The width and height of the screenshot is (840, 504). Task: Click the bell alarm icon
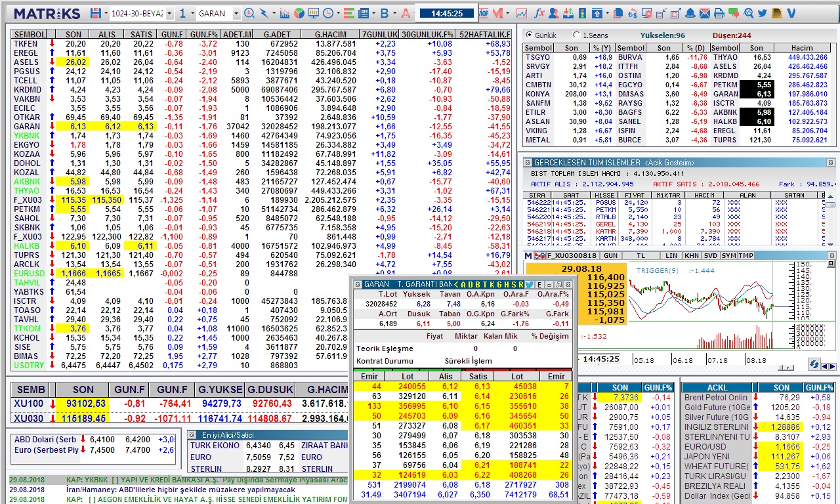(690, 13)
